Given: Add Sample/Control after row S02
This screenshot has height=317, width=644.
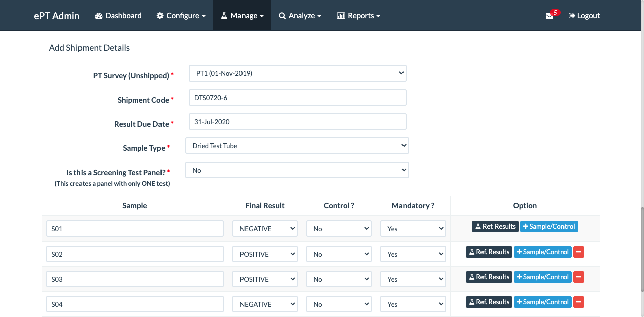Looking at the screenshot, I should (542, 252).
